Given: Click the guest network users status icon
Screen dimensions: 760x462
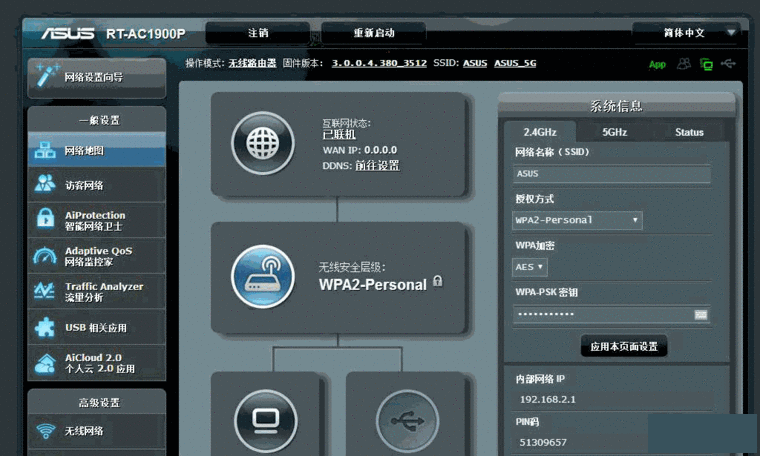Looking at the screenshot, I should [x=684, y=64].
